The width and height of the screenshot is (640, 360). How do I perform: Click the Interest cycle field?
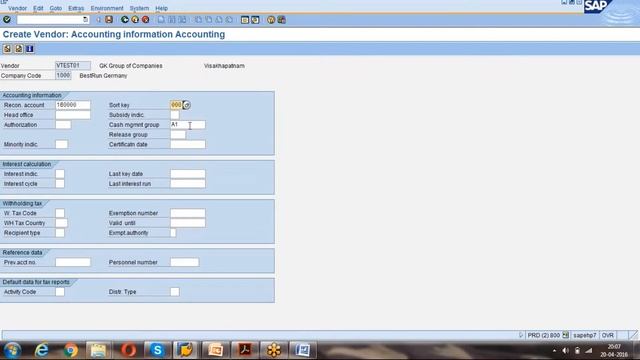60,184
